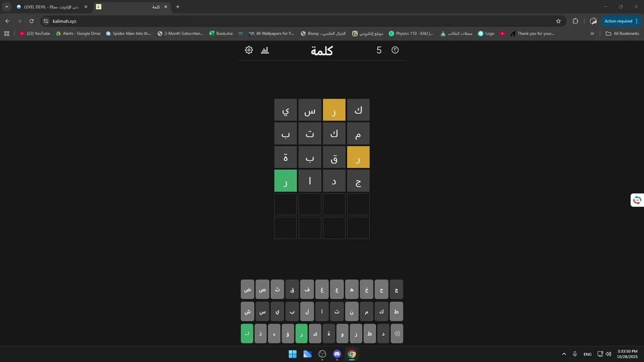Image resolution: width=644 pixels, height=362 pixels.
Task: Click the كلمة game title
Action: (322, 51)
